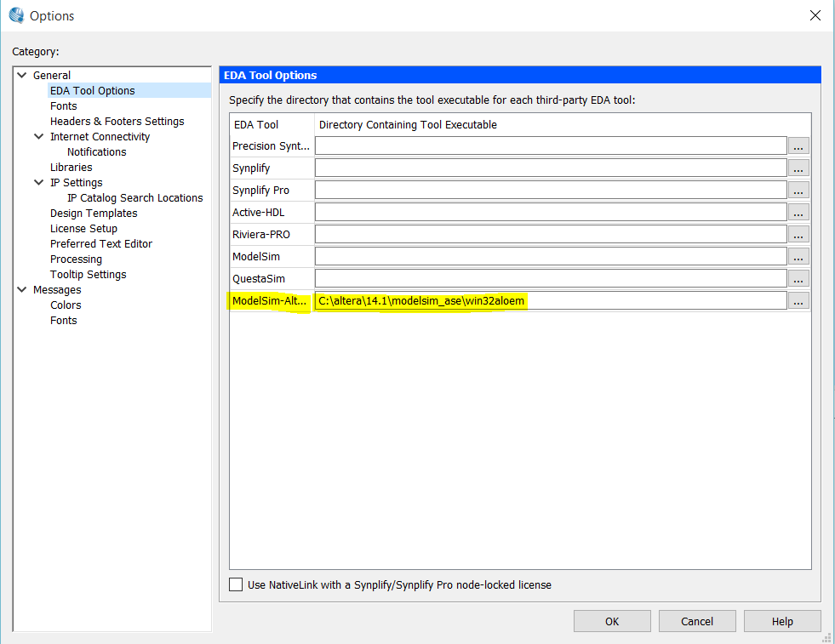Open Fonts under Messages
The height and width of the screenshot is (644, 835).
click(x=63, y=321)
